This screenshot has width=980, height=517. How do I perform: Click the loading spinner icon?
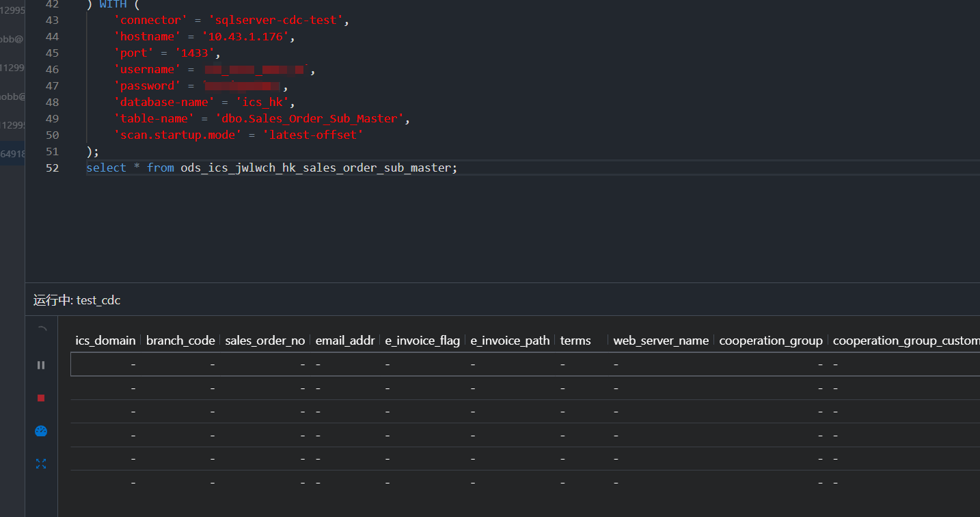tap(42, 330)
